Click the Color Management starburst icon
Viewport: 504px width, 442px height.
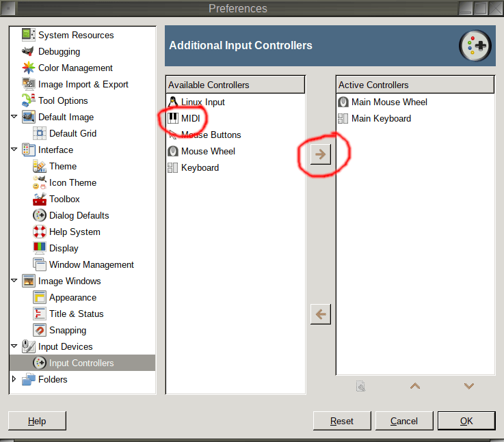click(x=28, y=68)
